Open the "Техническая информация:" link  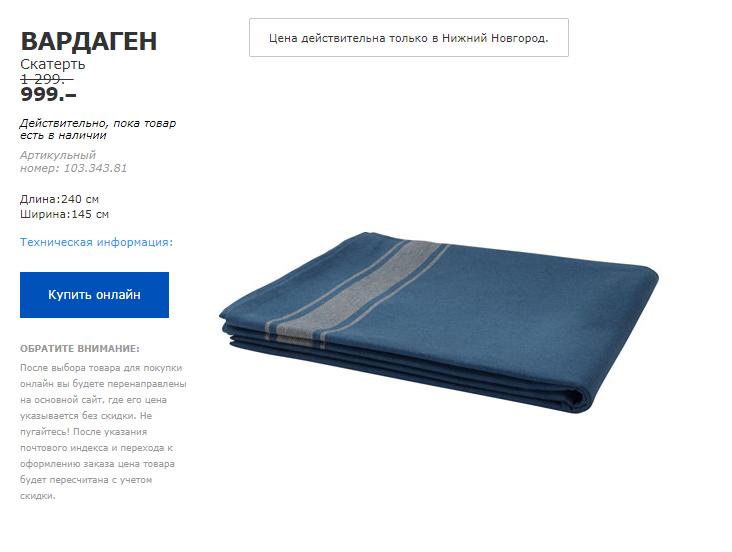coord(96,242)
